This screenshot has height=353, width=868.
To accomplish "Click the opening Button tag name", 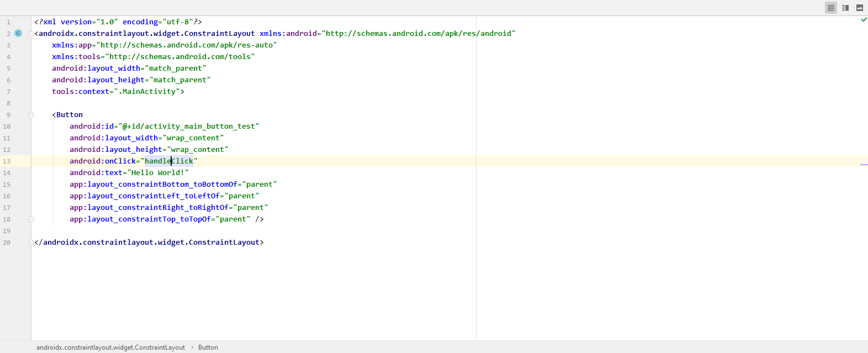I will pos(70,115).
